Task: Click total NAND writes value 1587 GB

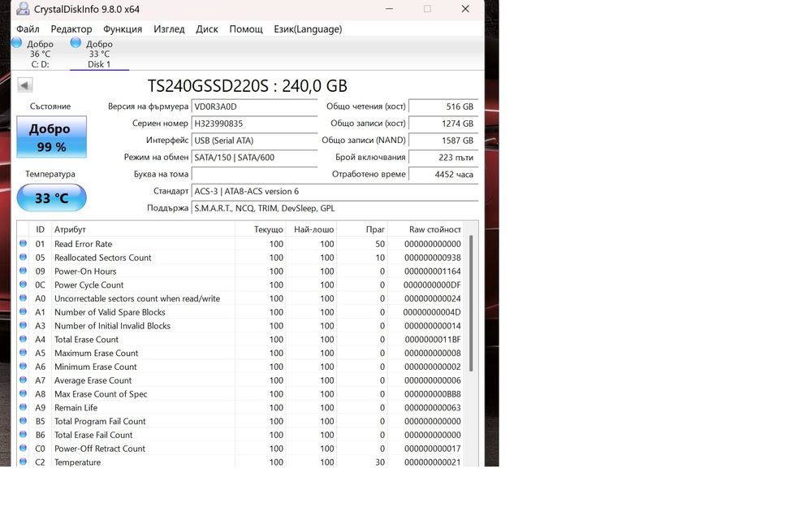Action: 443,140
